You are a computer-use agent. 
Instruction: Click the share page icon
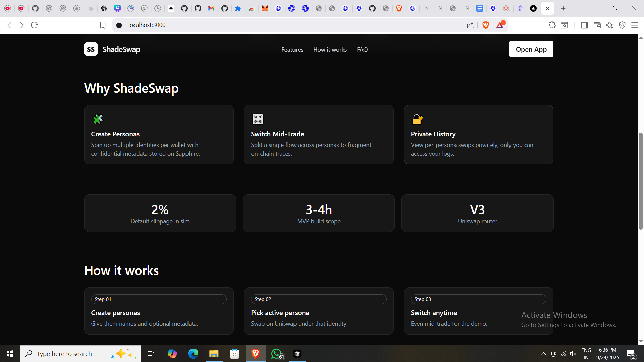[x=470, y=25]
